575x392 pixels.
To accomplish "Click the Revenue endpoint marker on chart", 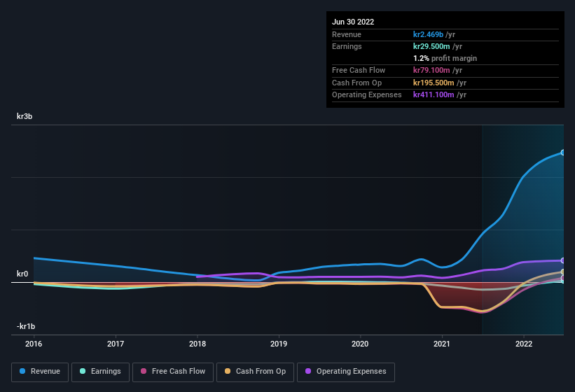I will pyautogui.click(x=563, y=153).
